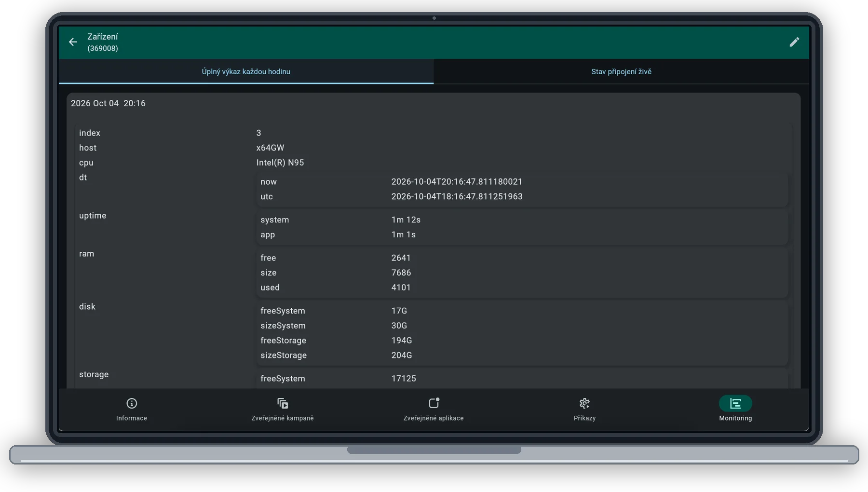
Task: Open the Informace info icon
Action: pyautogui.click(x=132, y=403)
